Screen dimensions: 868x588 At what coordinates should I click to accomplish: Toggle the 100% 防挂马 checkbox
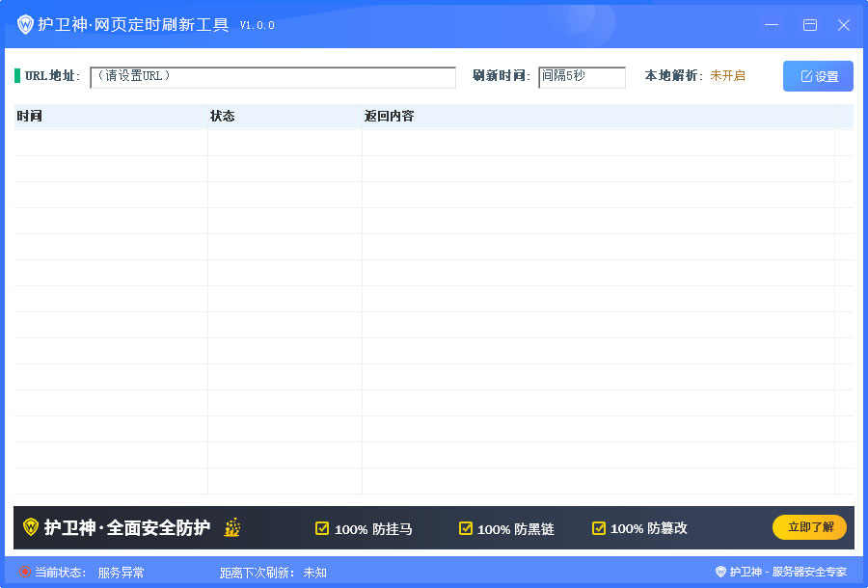(322, 528)
